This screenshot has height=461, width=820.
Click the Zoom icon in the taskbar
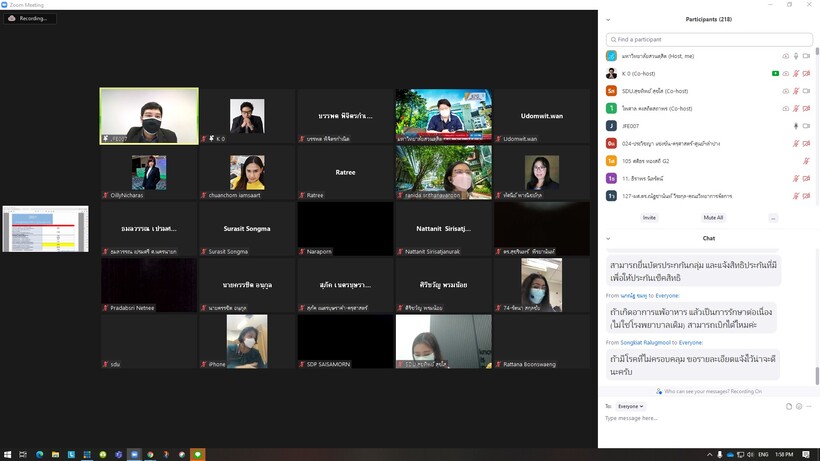[x=134, y=455]
